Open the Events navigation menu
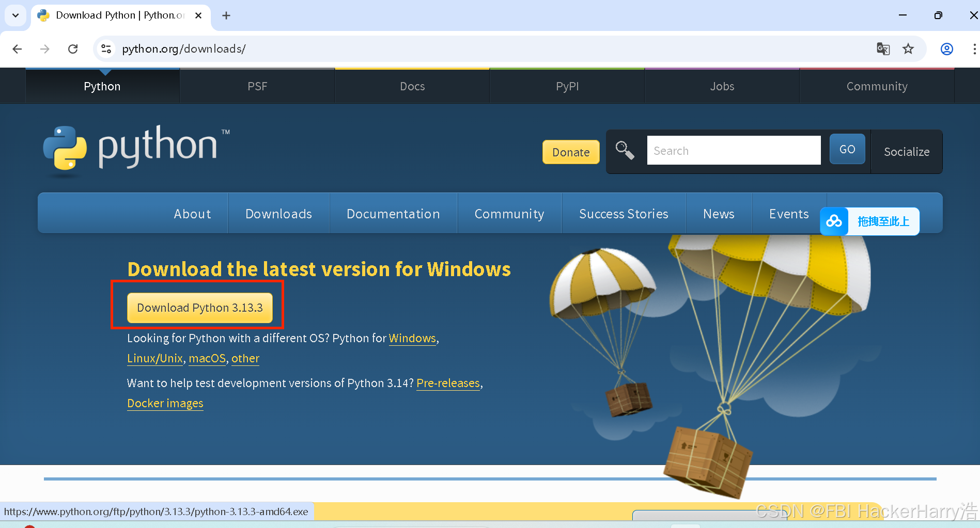This screenshot has height=528, width=980. pos(789,214)
